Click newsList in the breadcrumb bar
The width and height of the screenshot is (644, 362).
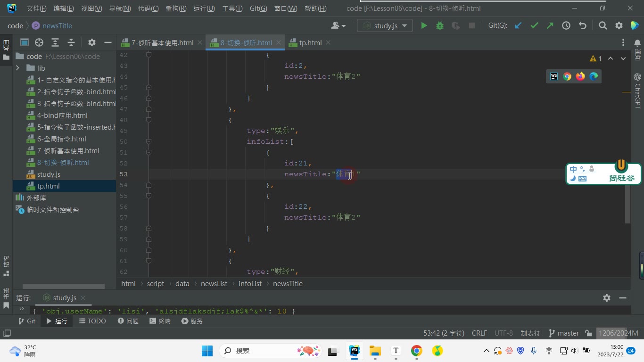[214, 283]
